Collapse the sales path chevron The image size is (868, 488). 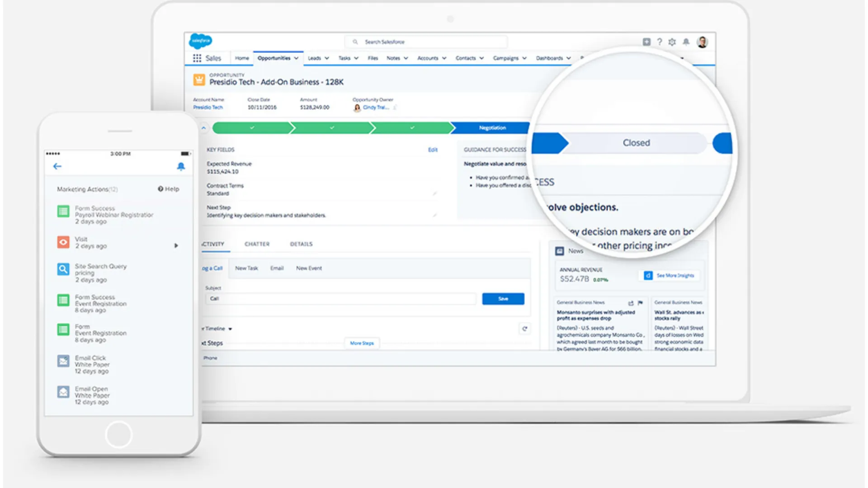[204, 128]
